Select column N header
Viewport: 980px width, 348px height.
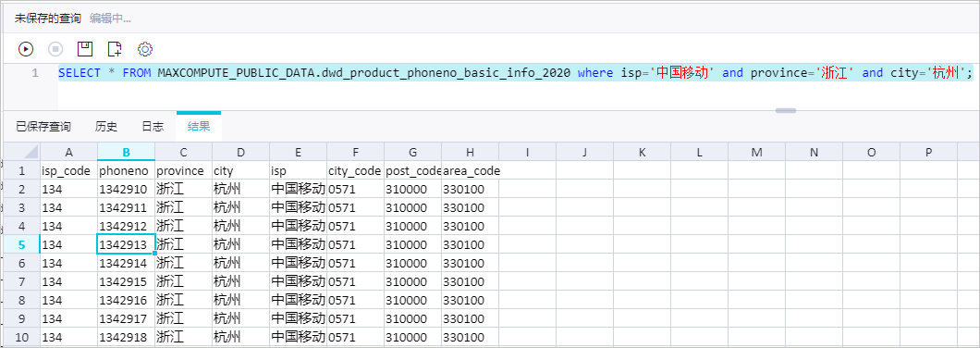pos(814,152)
